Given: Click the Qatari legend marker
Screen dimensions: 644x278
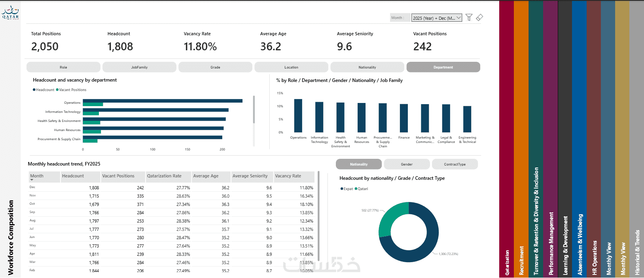Looking at the screenshot, I should point(356,189).
